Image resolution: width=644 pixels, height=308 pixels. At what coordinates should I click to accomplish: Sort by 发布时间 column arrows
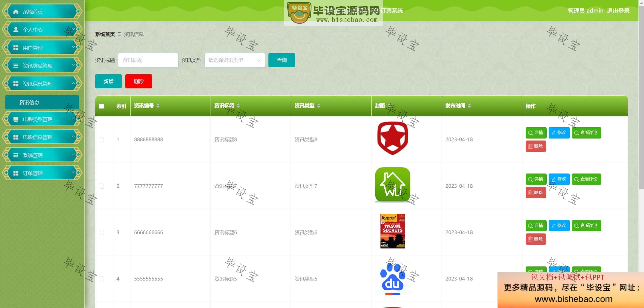pyautogui.click(x=469, y=106)
